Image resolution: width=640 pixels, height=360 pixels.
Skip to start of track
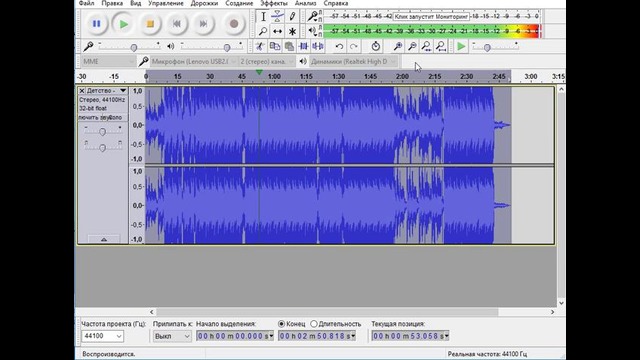pyautogui.click(x=177, y=24)
